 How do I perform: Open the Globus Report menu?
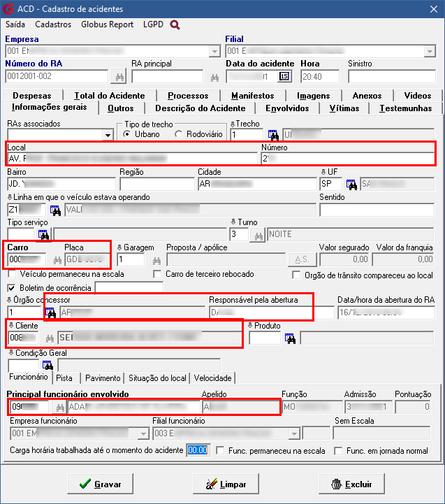[107, 24]
